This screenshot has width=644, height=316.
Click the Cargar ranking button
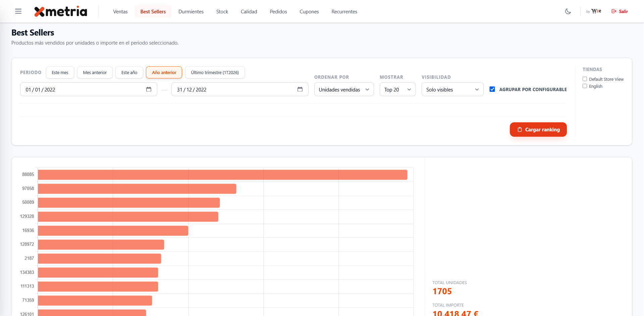[538, 130]
